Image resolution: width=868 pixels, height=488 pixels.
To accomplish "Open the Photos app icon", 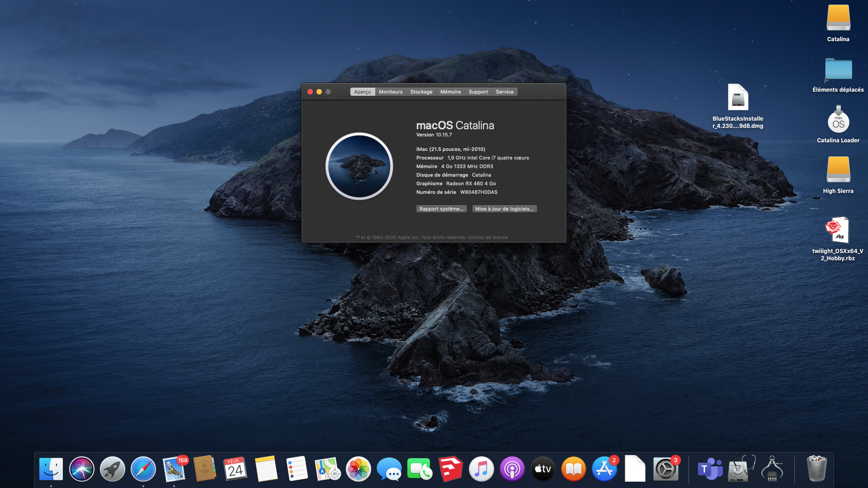I will click(358, 469).
